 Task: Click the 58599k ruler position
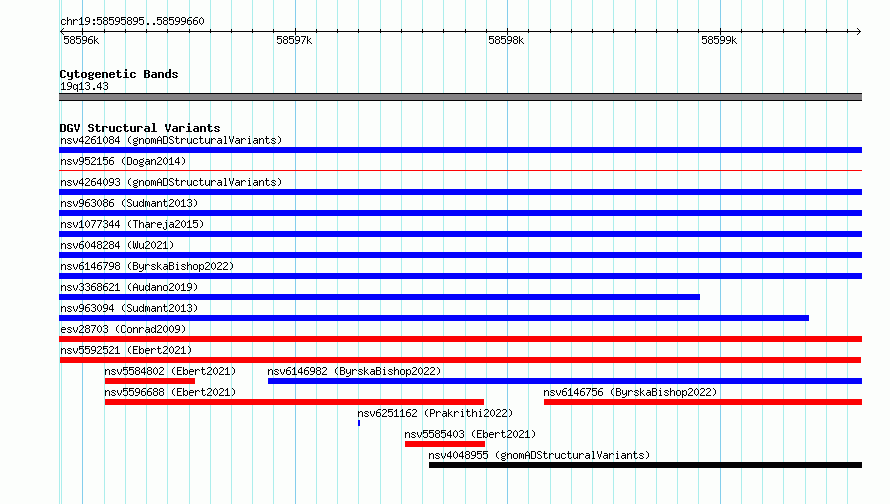[x=719, y=40]
